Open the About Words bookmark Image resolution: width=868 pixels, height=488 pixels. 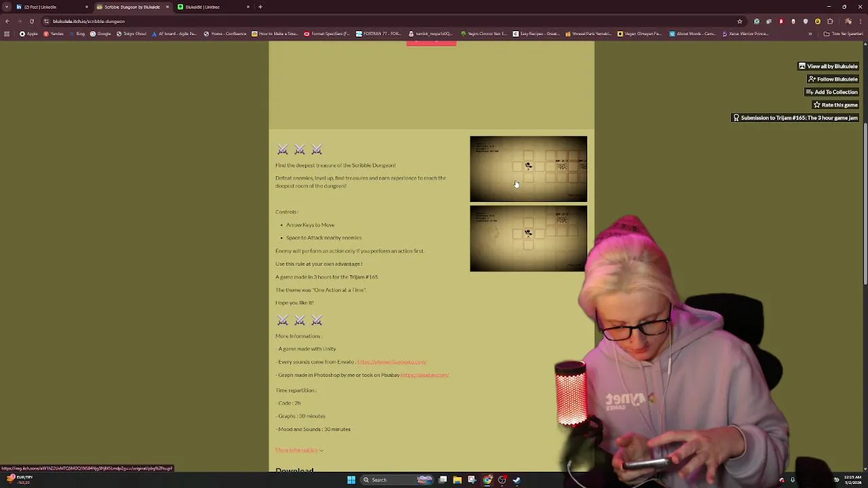[x=693, y=34]
